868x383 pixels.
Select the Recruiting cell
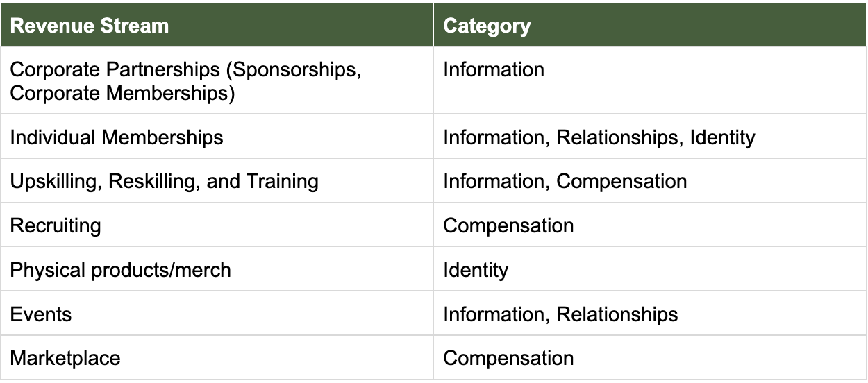(56, 225)
